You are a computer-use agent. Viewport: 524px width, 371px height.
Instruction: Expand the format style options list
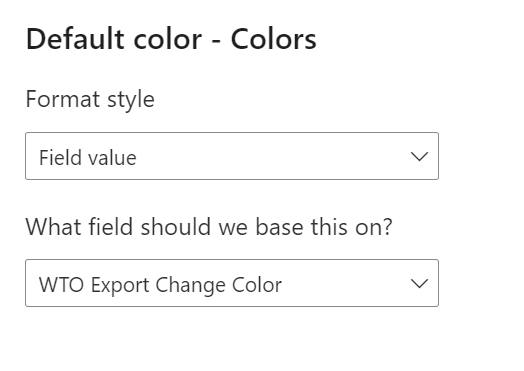tap(232, 156)
